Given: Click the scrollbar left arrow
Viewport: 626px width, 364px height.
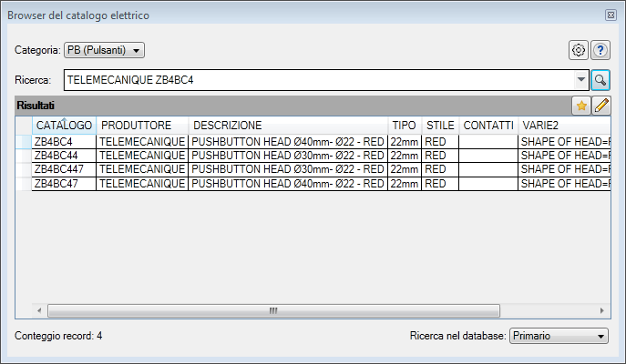Looking at the screenshot, I should (39, 310).
